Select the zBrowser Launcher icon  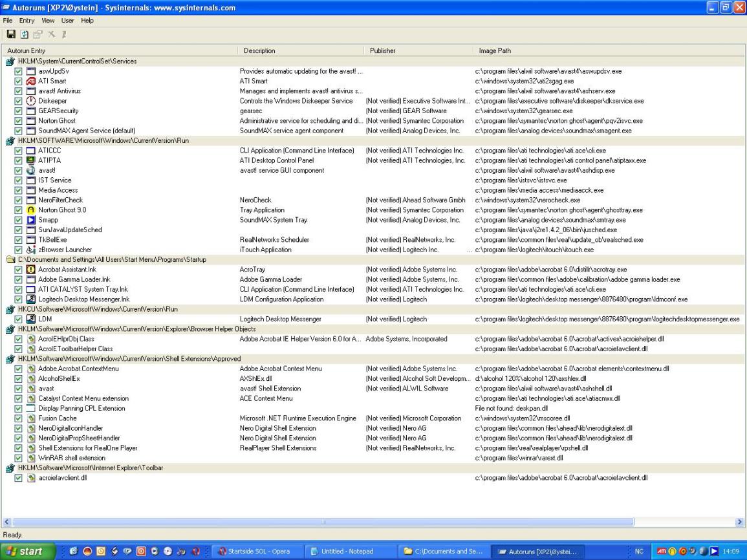click(31, 250)
